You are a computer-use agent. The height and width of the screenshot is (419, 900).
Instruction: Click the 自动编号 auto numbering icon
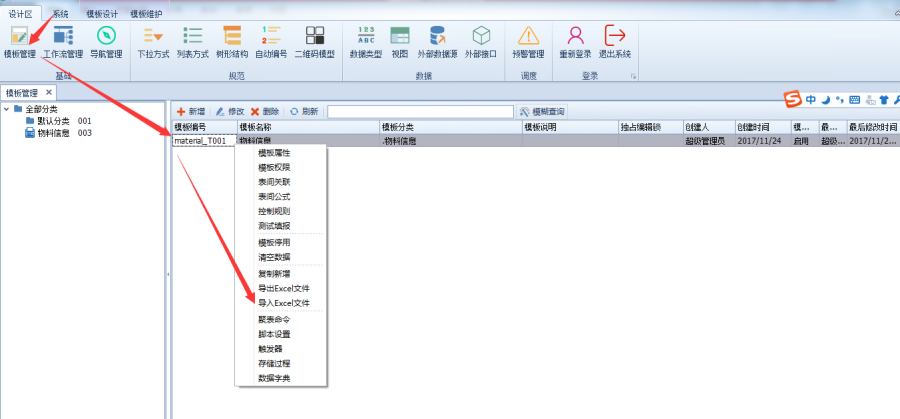[x=272, y=41]
